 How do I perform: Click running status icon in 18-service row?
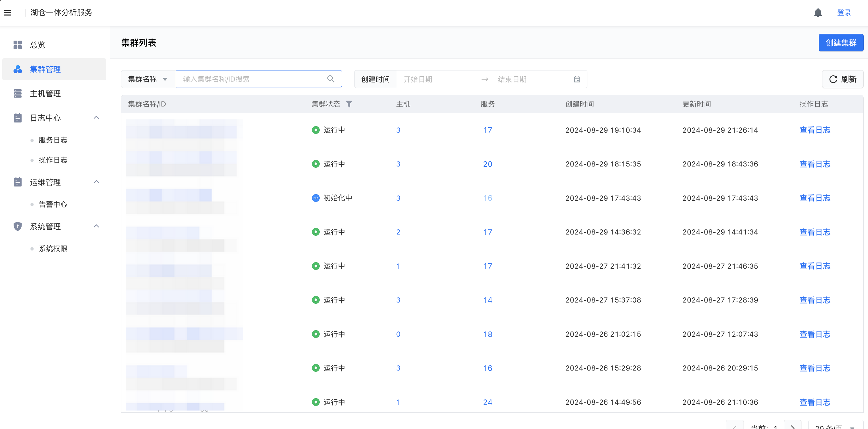point(315,334)
